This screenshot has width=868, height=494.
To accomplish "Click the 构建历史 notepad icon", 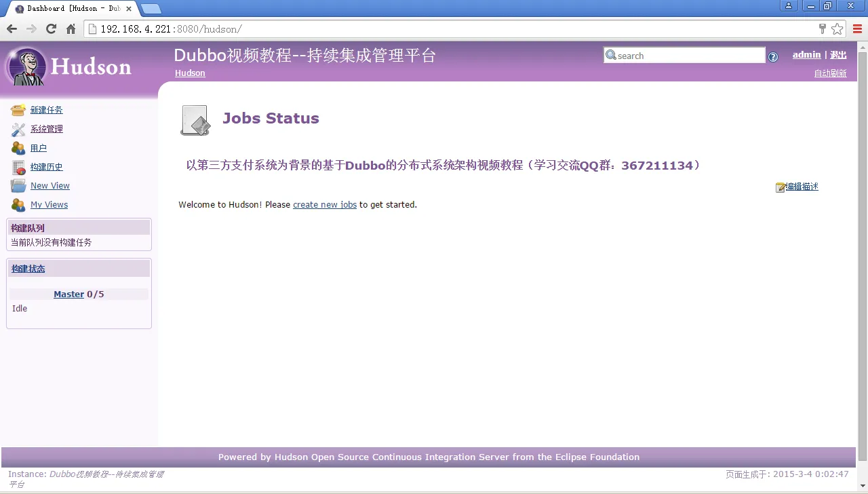I will coord(18,167).
